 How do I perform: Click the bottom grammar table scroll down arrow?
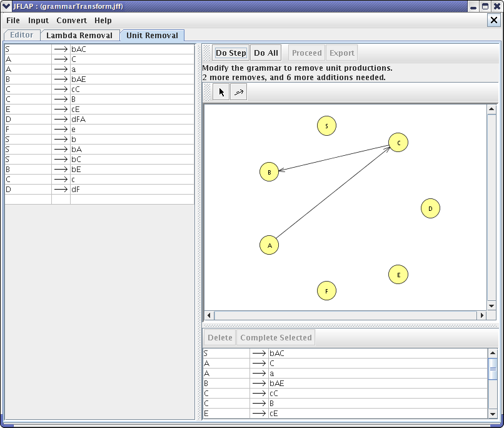tap(493, 414)
